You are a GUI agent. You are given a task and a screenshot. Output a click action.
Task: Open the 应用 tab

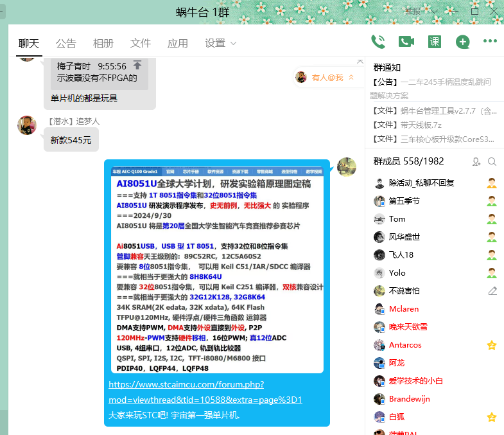(x=177, y=43)
